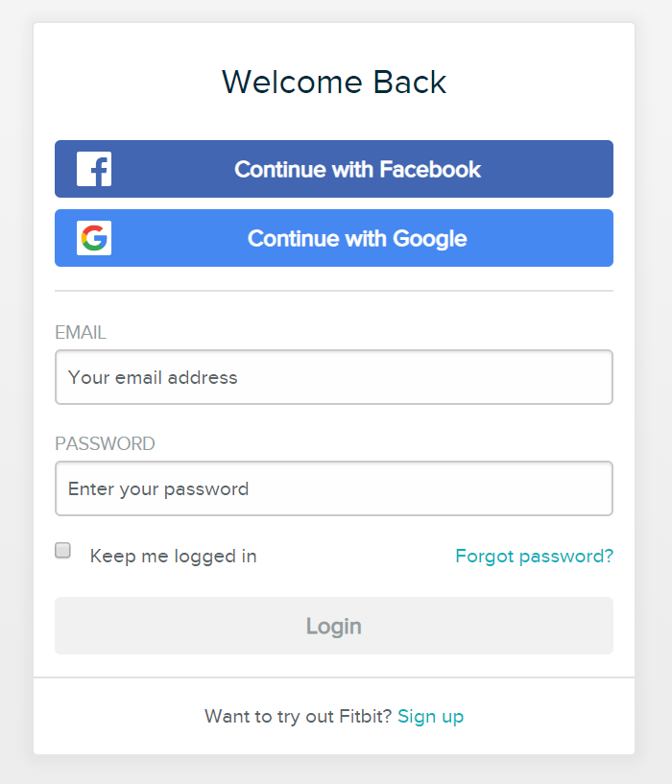Viewport: 672px width, 784px height.
Task: Click the Login text label
Action: point(334,626)
